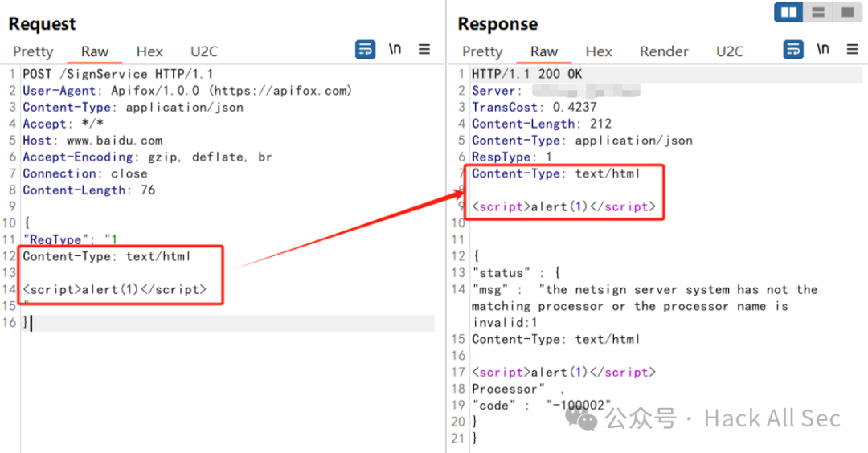
Task: Click the "code" -100002 response line
Action: pyautogui.click(x=542, y=406)
